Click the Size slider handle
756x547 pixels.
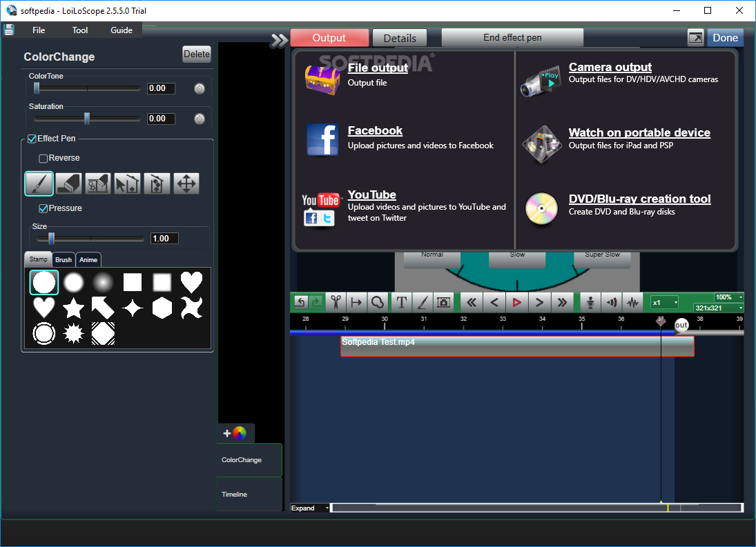[x=52, y=239]
